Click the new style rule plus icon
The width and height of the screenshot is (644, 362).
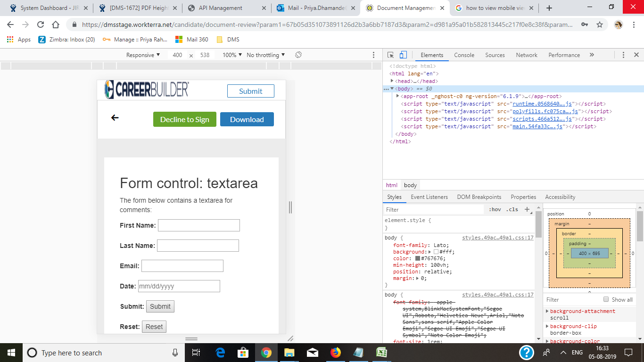point(528,209)
